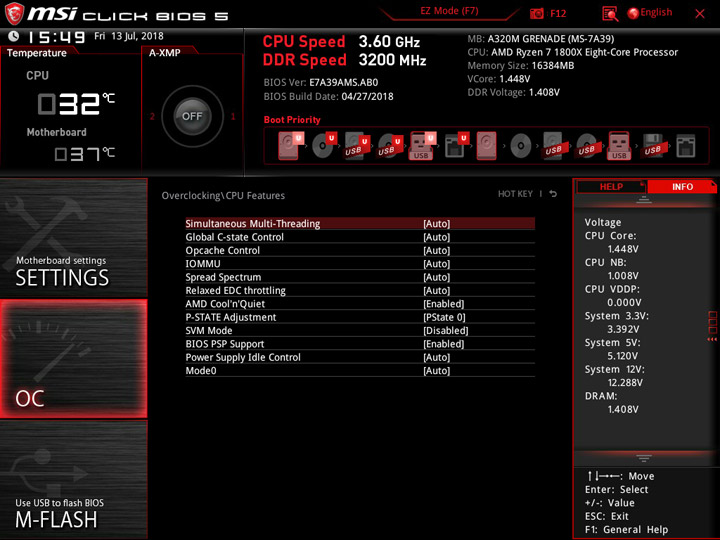Click the Motherboard temperature 037°C reading
The height and width of the screenshot is (540, 720).
click(x=84, y=154)
